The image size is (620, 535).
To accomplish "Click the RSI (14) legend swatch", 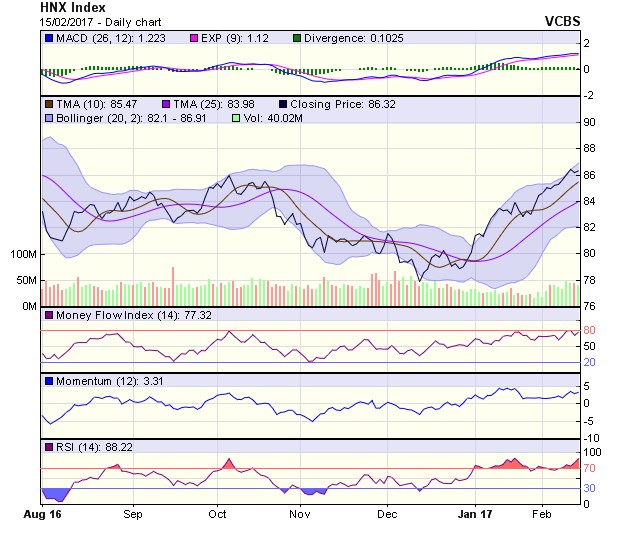I will click(x=49, y=447).
